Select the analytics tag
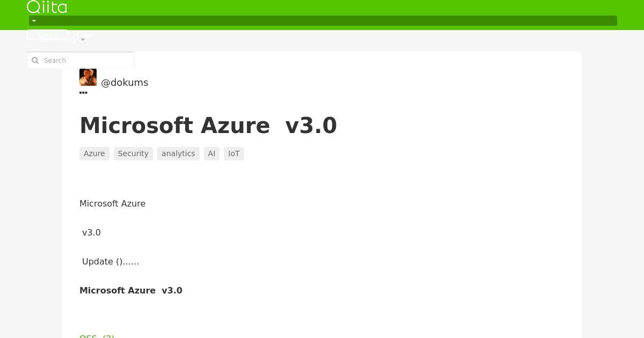Screen dimensions: 644x338 tap(178, 153)
